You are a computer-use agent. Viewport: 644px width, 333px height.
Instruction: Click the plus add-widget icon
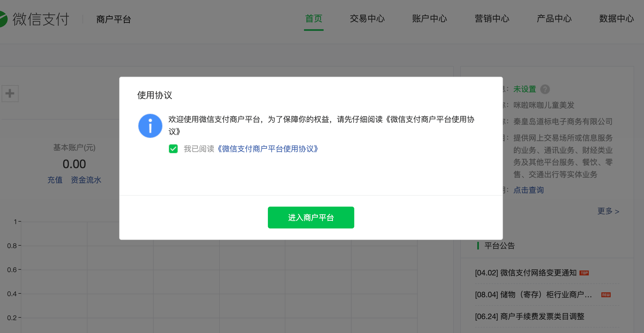tap(10, 94)
